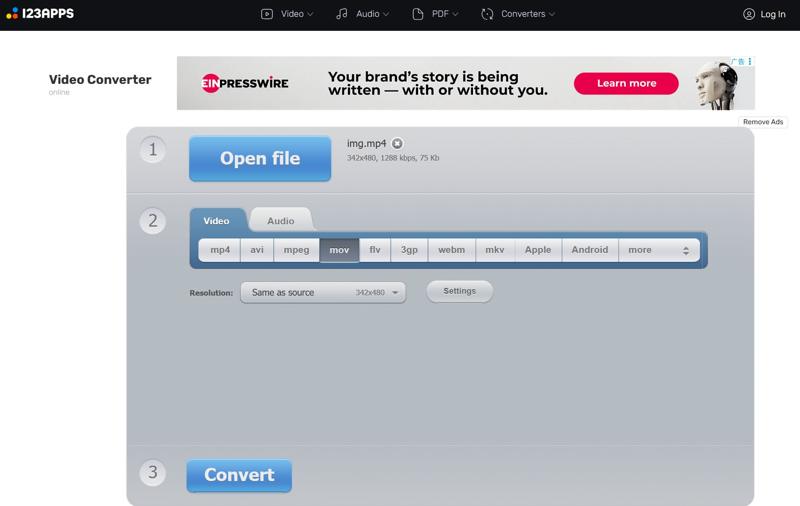Choose the flv output format
The width and height of the screenshot is (800, 506).
tap(375, 250)
